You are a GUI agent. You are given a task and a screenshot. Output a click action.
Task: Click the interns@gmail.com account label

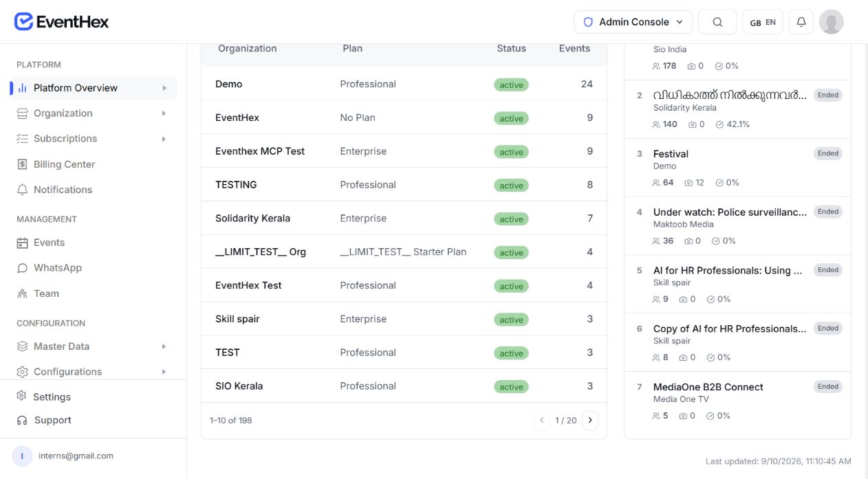click(x=76, y=456)
